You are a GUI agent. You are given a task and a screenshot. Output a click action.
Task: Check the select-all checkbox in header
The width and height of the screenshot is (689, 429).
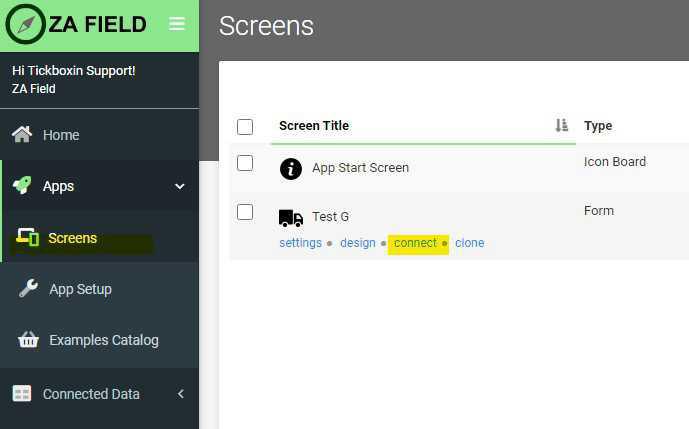[x=245, y=127]
